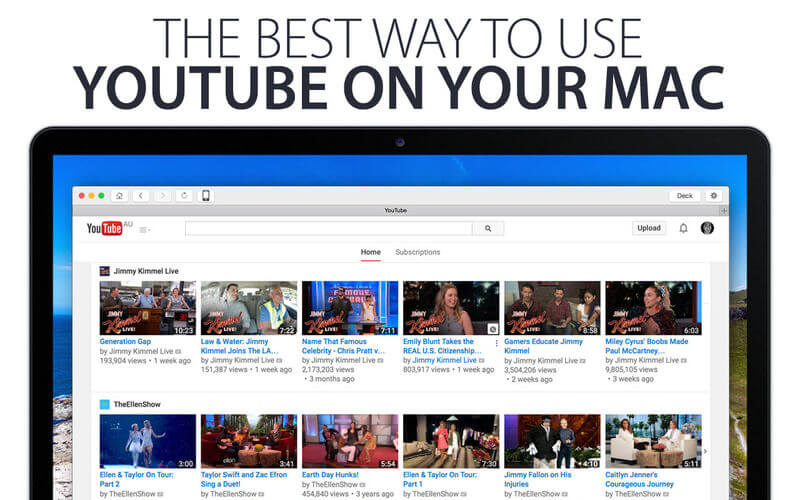The height and width of the screenshot is (500, 800).
Task: Open three-dot menu beside Emily Blunt video
Action: 496,343
